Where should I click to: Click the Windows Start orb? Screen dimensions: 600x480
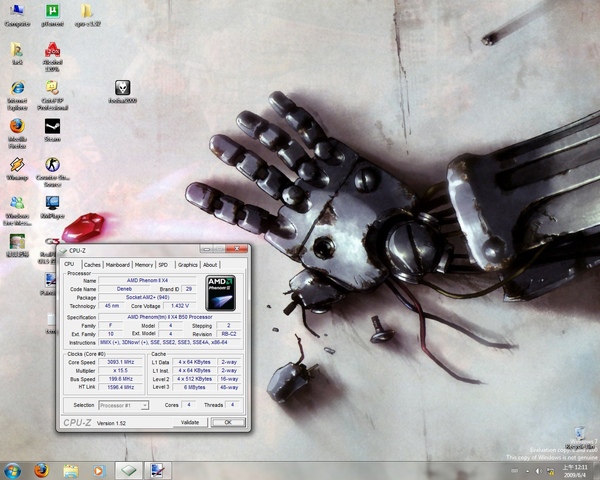coord(12,470)
